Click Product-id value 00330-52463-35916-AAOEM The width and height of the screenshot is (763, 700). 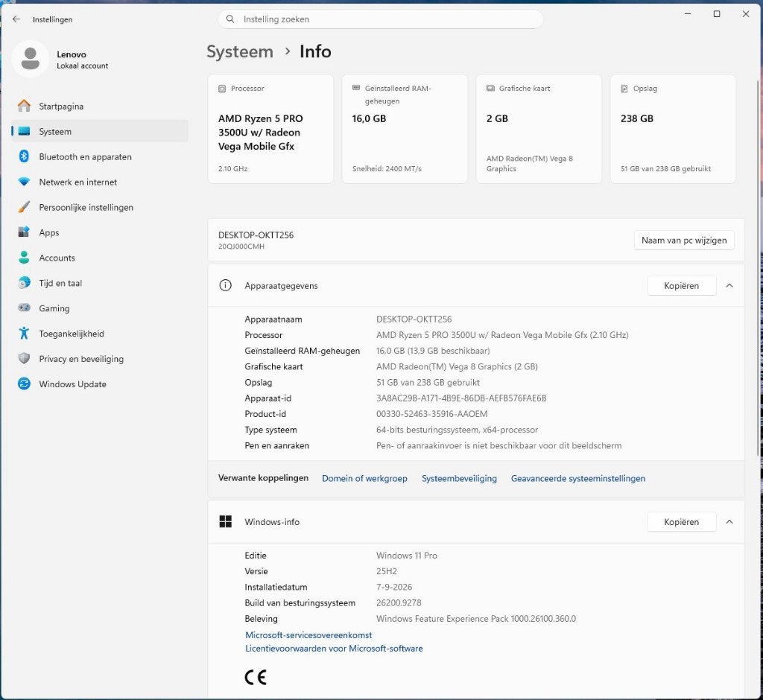pos(431,414)
